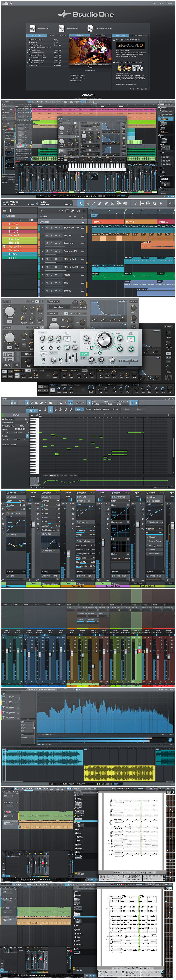The height and width of the screenshot is (980, 176).
Task: Expand the Fat Channel insert on Classical Guitar
Action: 128,497
